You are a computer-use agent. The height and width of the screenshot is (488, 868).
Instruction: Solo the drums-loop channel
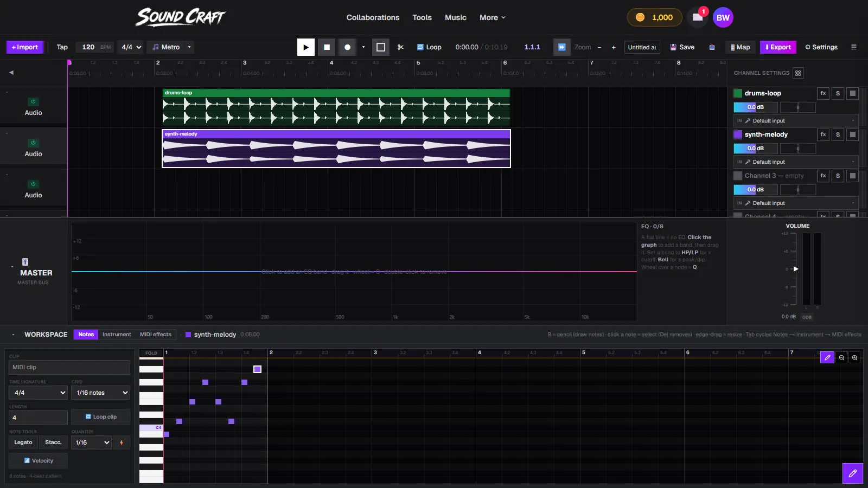pos(838,93)
